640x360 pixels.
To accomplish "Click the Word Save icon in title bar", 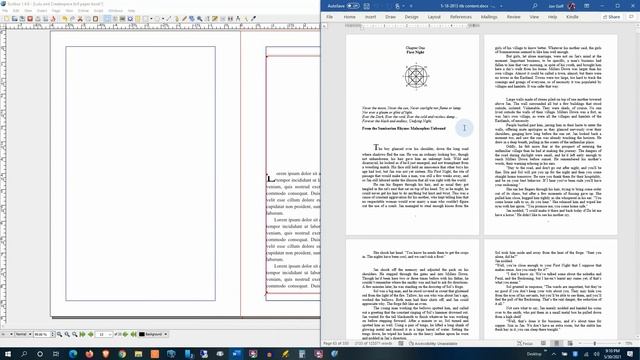I will tap(367, 6).
